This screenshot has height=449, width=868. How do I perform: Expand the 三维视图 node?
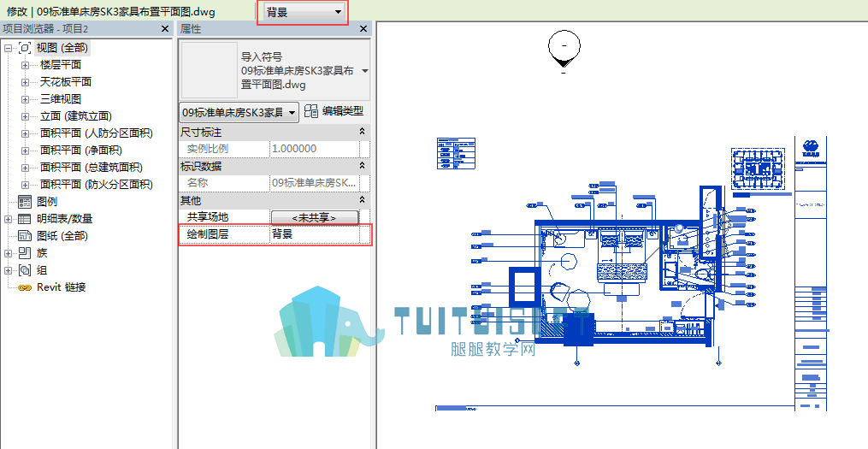(25, 100)
